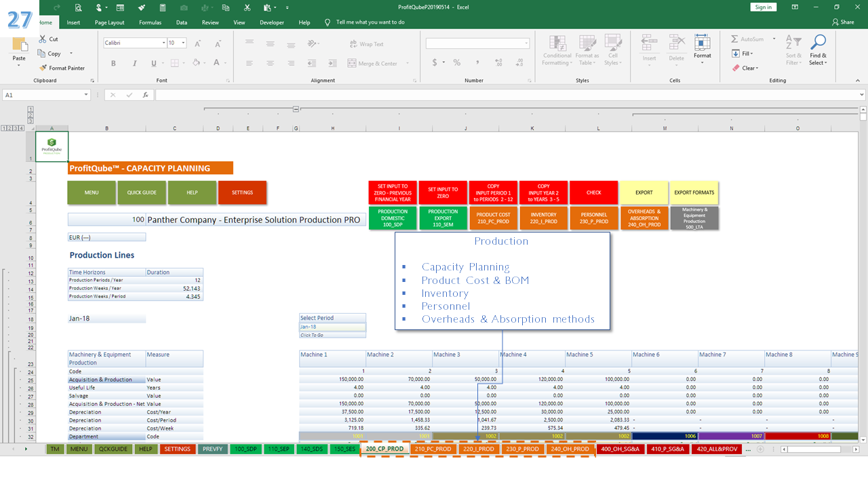The width and height of the screenshot is (868, 488).
Task: Open the Formulas ribbon tab
Action: [150, 22]
